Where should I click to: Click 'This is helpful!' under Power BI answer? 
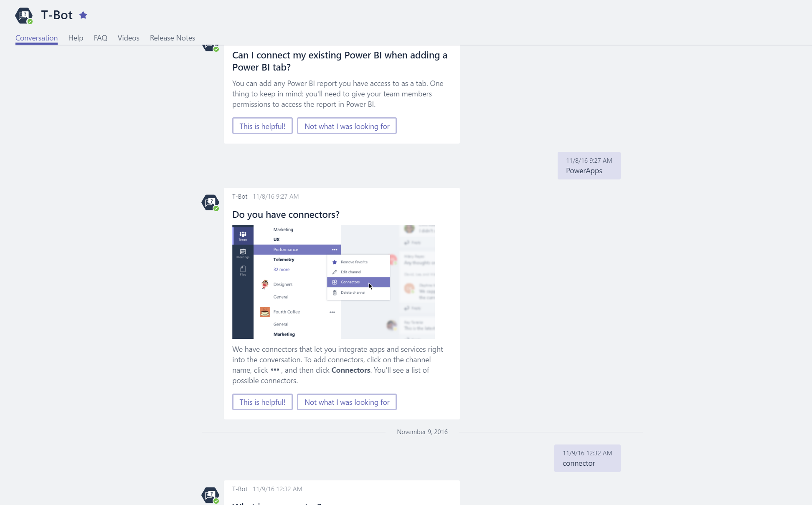[262, 126]
